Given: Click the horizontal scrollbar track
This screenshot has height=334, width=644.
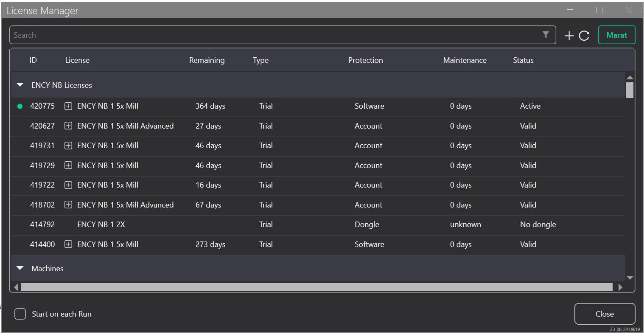Looking at the screenshot, I should pyautogui.click(x=316, y=287).
